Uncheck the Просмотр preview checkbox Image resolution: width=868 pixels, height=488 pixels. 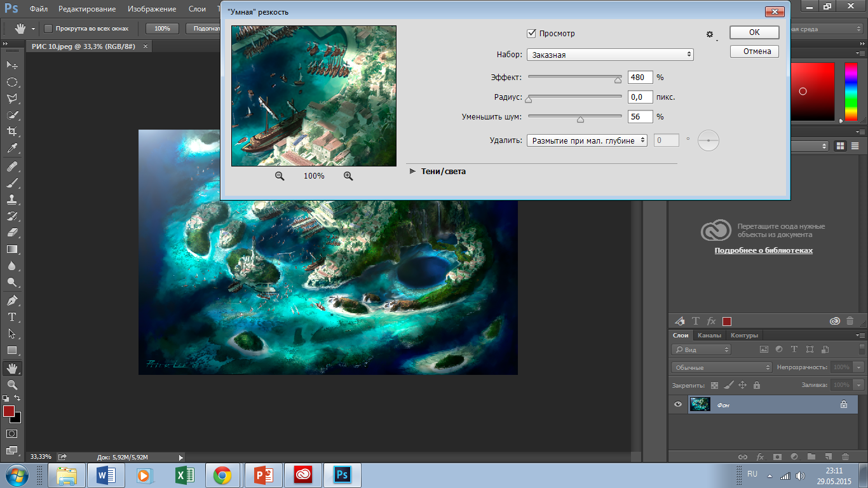531,33
